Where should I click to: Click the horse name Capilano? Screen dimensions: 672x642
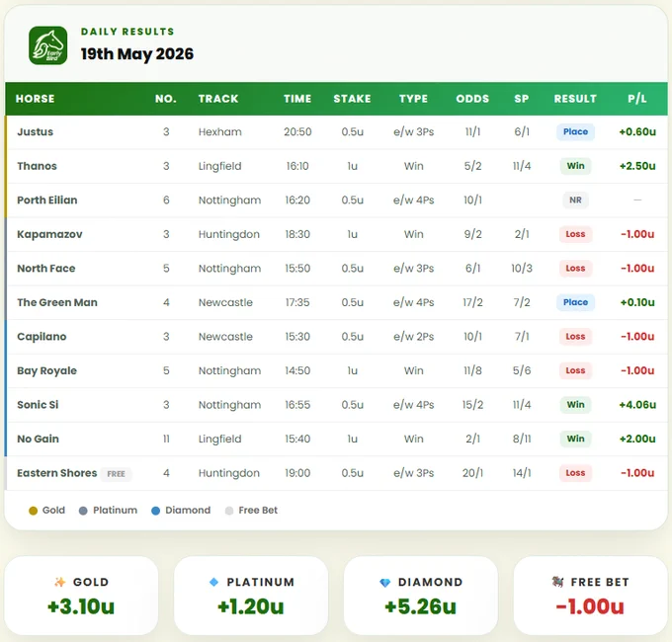coord(42,337)
